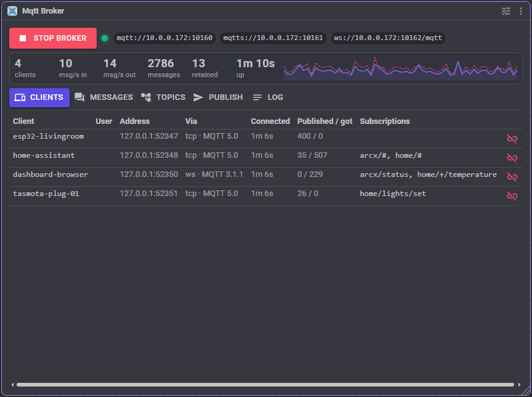This screenshot has width=532, height=397.
Task: Click the message rate sparkline chart
Action: click(x=401, y=68)
